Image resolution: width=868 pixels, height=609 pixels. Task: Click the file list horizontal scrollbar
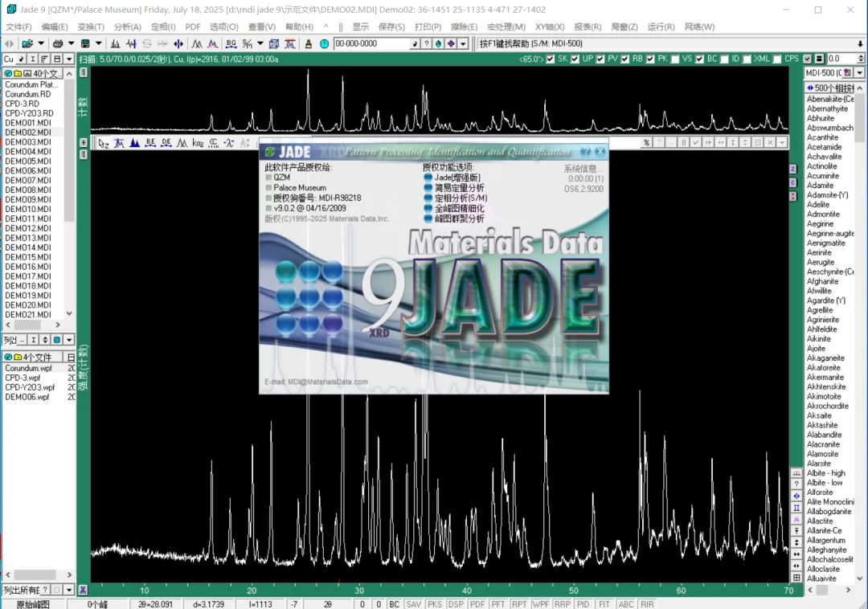pyautogui.click(x=33, y=325)
